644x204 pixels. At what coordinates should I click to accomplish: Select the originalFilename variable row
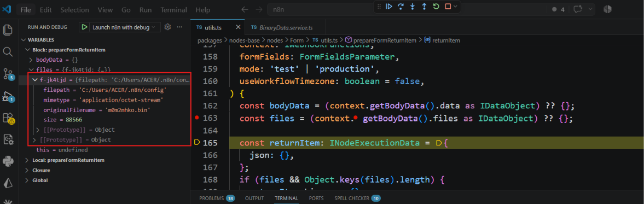[x=105, y=110]
